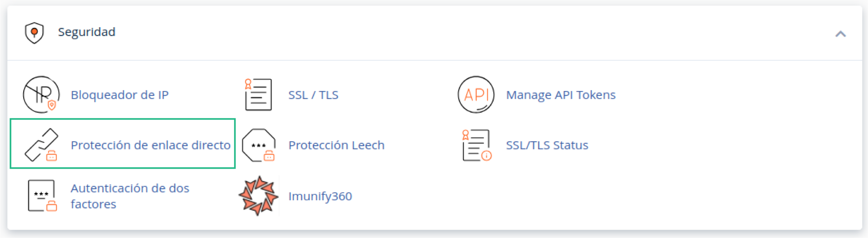Click the Imunify360 logo icon

[x=258, y=196]
